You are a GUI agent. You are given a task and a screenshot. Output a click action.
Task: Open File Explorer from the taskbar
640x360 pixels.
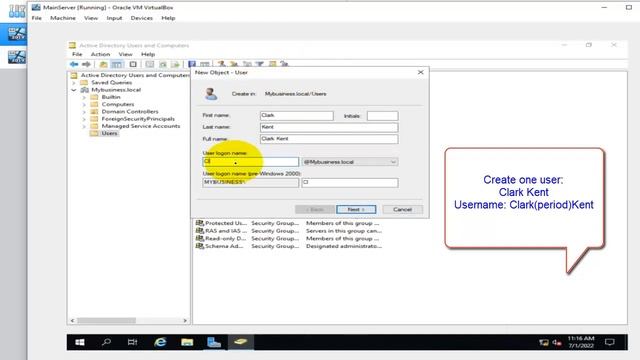pos(187,342)
